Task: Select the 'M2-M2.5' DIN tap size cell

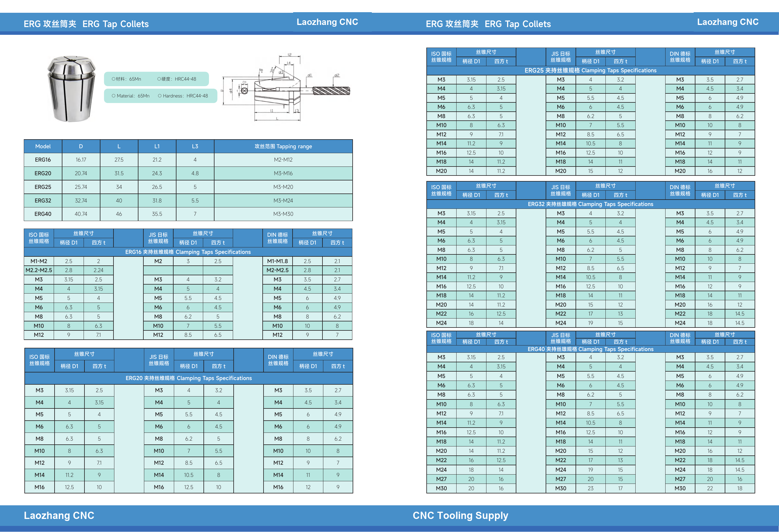Action: click(x=277, y=270)
